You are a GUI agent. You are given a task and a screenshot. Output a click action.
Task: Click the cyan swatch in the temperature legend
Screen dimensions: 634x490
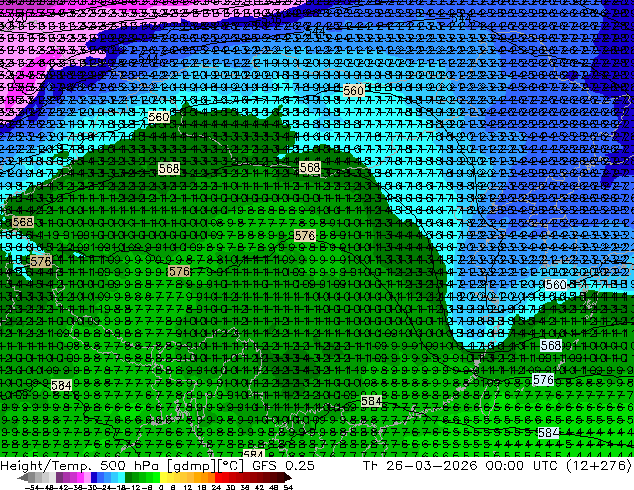(x=121, y=477)
